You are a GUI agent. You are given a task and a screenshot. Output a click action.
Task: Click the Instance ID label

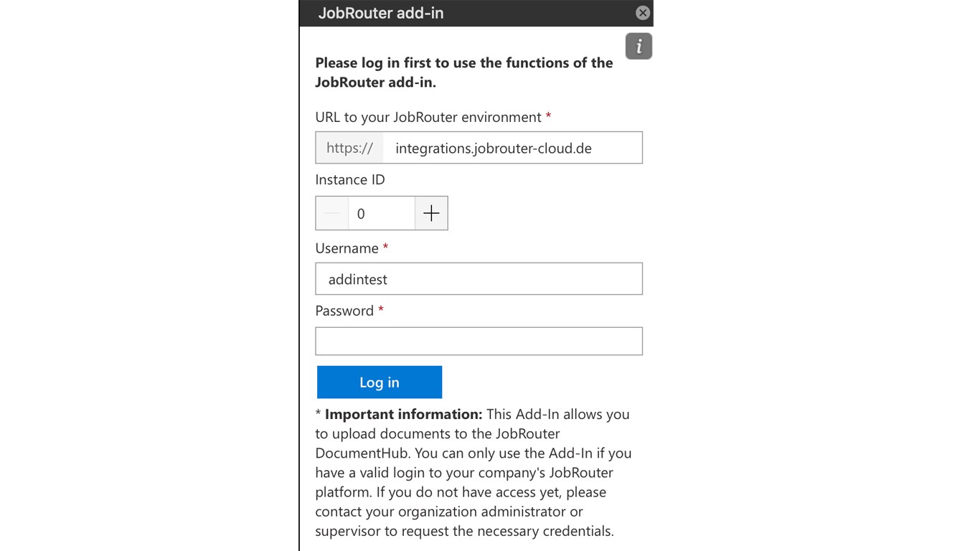coord(350,179)
